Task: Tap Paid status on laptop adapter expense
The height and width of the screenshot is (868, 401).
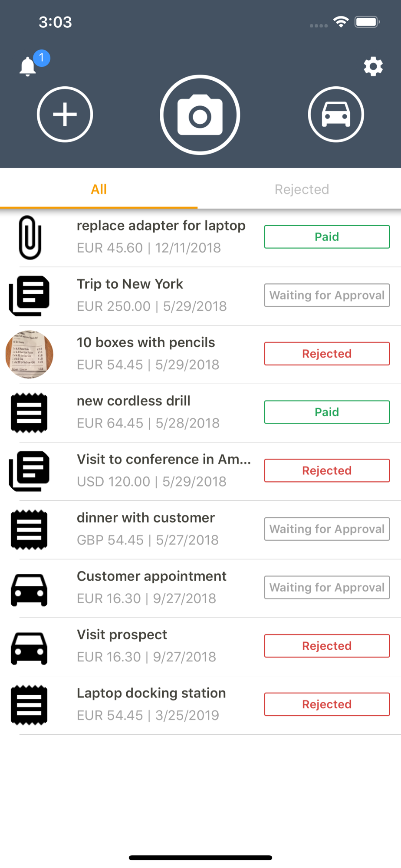Action: click(x=327, y=237)
